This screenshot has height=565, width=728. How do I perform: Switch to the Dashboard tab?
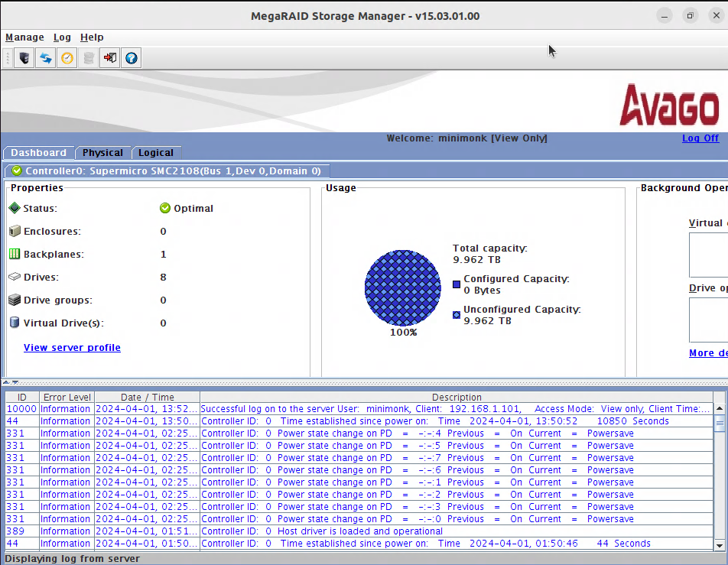click(x=38, y=153)
